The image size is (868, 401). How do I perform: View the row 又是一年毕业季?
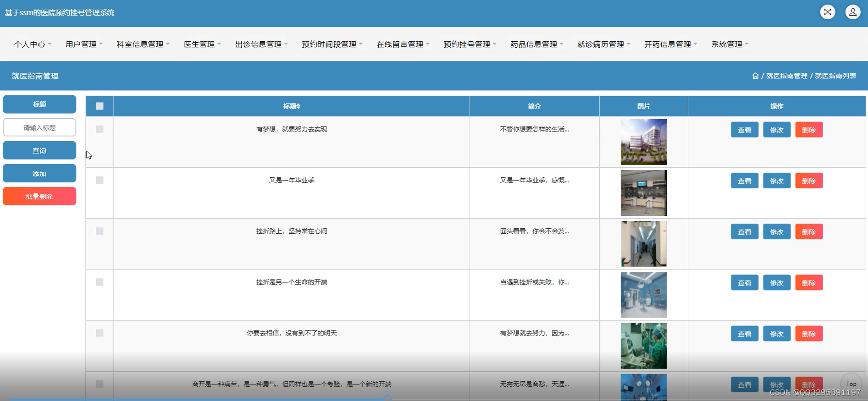(744, 181)
